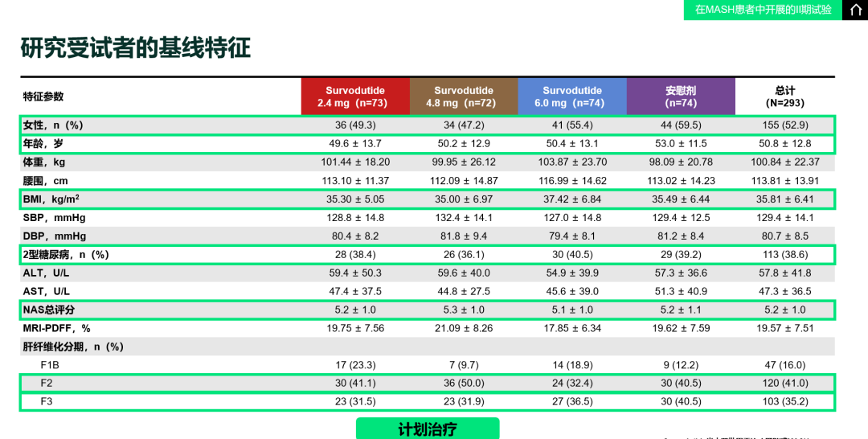This screenshot has height=439, width=868.
Task: Select the Survodutide 6.0 mg (n=74) column header
Action: click(x=572, y=96)
